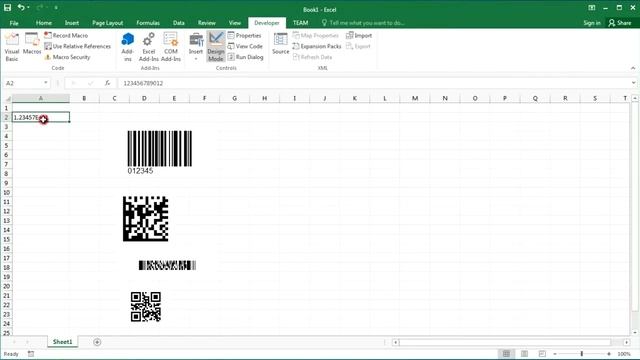640x360 pixels.
Task: Switch to the Review tab
Action: (x=207, y=23)
